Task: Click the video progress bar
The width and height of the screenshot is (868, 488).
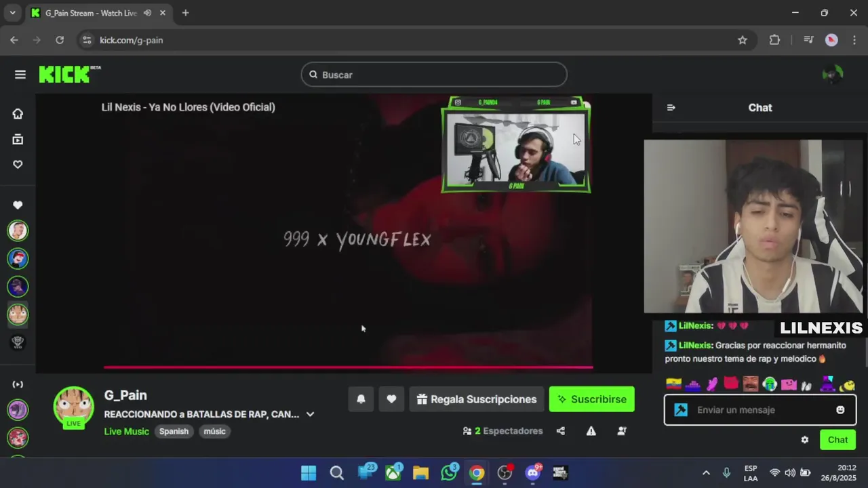Action: 349,367
